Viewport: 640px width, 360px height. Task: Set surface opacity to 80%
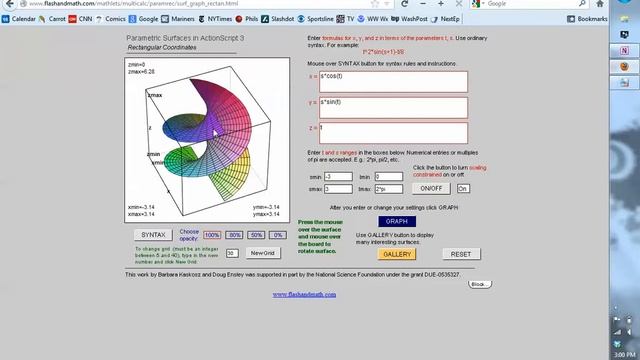(x=234, y=235)
